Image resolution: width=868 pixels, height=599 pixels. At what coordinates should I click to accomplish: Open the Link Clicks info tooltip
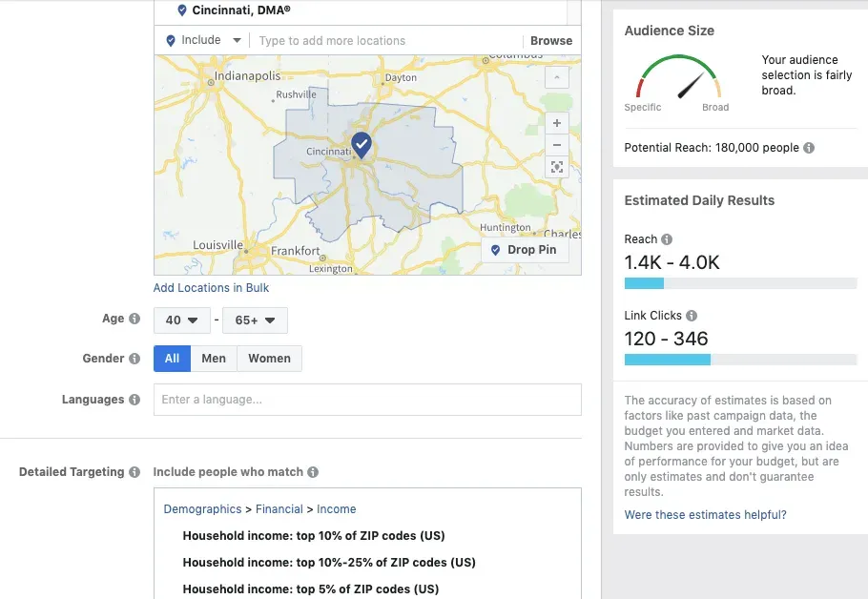click(692, 315)
